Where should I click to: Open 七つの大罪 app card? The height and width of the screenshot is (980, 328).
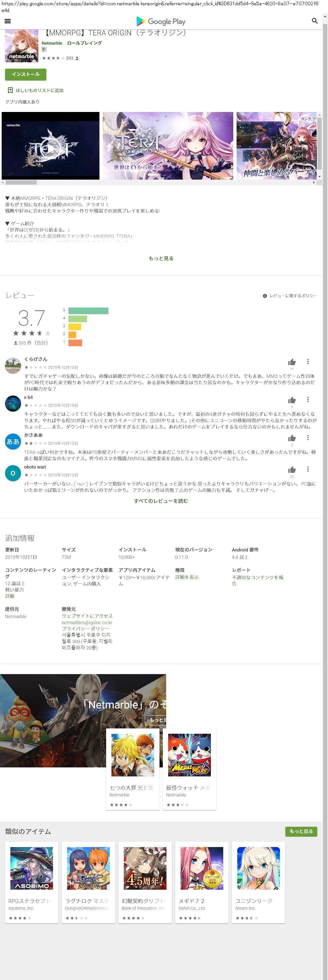coord(132,769)
